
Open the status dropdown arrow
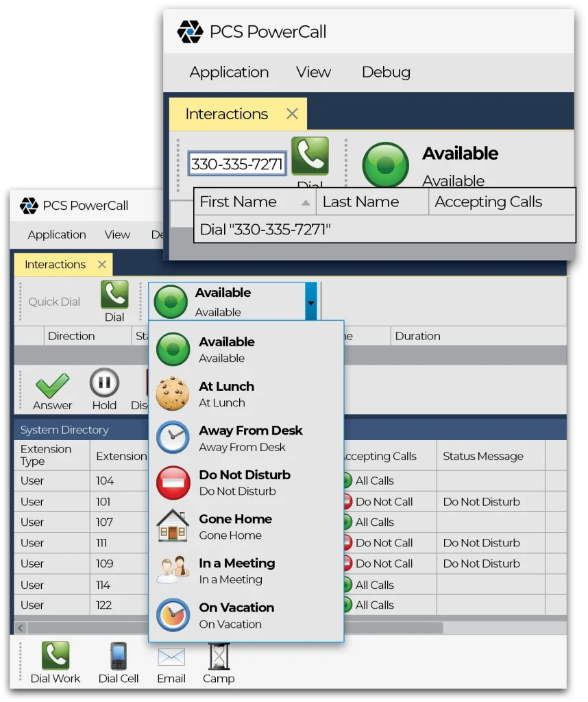(x=311, y=302)
